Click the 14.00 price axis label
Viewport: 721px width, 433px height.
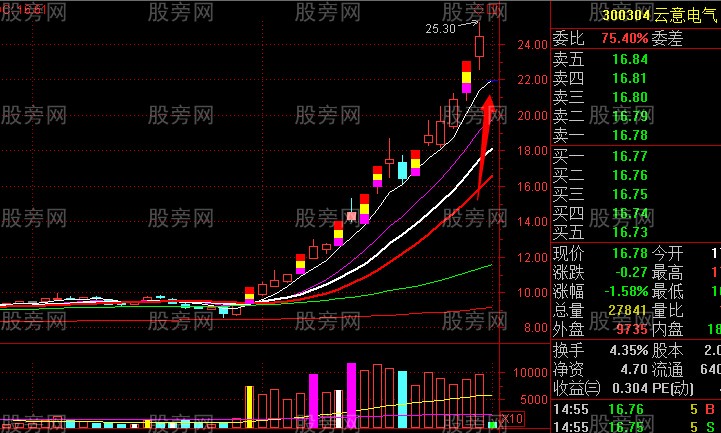pyautogui.click(x=532, y=222)
